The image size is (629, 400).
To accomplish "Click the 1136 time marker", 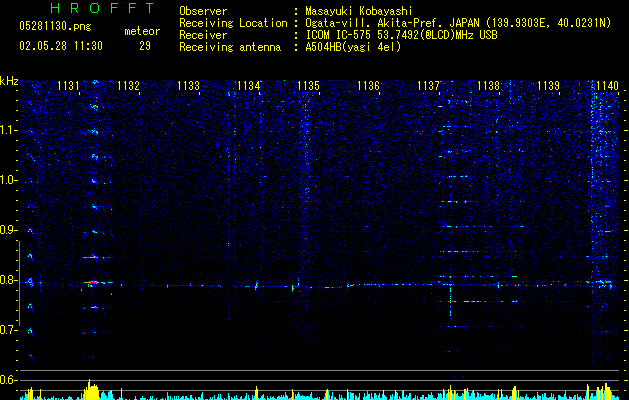I will (x=368, y=85).
